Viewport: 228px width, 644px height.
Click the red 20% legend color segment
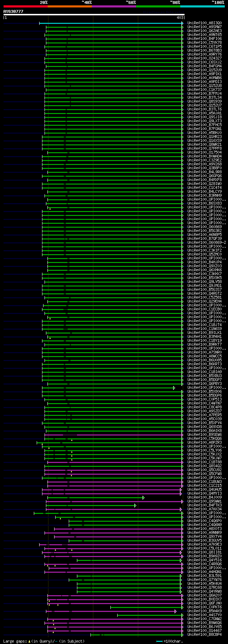click(x=25, y=6)
